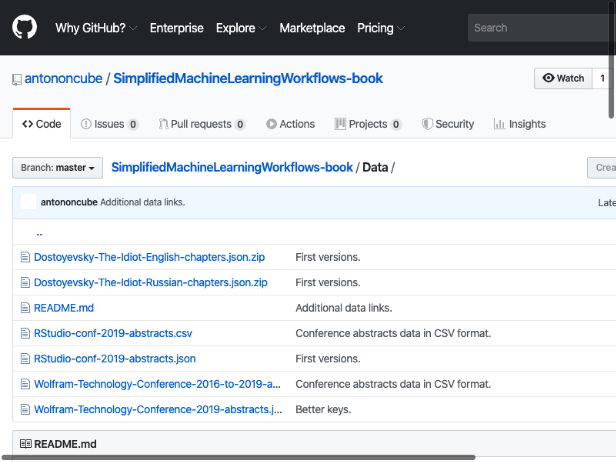616x462 pixels.
Task: Navigate up via the parent directory link
Action: coord(39,232)
